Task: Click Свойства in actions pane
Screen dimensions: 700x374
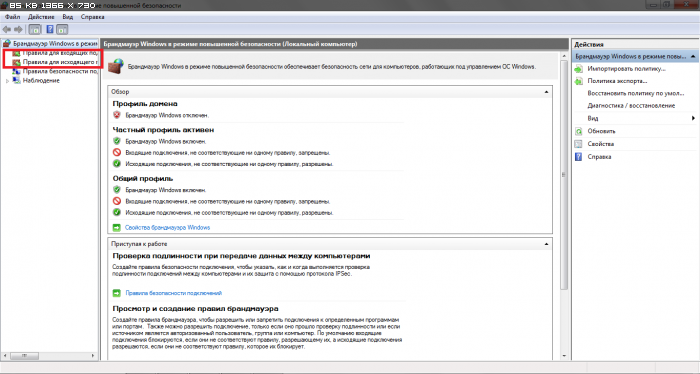Action: coord(600,144)
